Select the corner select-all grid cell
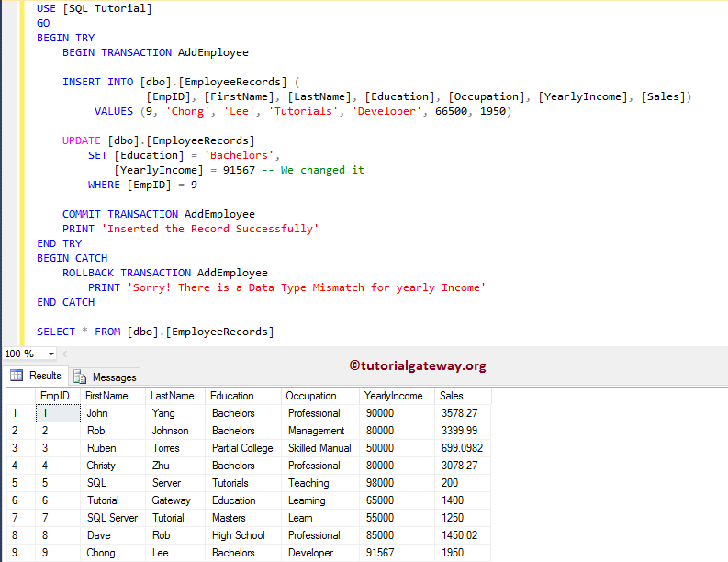Image resolution: width=728 pixels, height=562 pixels. point(20,396)
